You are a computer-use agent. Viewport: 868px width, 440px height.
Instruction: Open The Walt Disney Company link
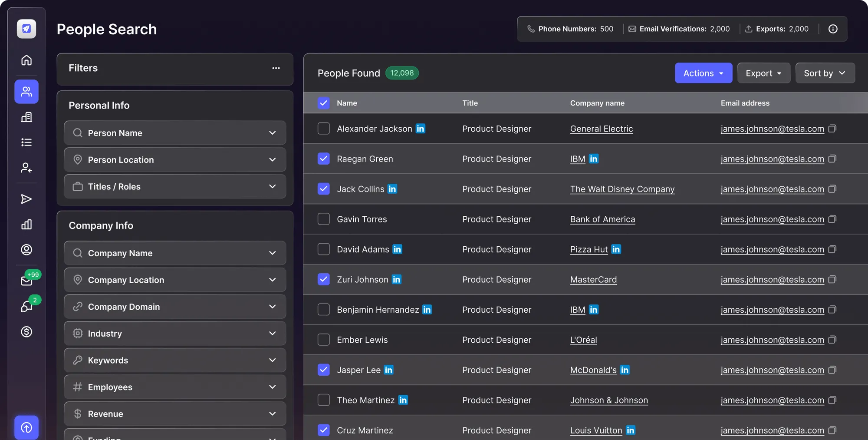(622, 189)
